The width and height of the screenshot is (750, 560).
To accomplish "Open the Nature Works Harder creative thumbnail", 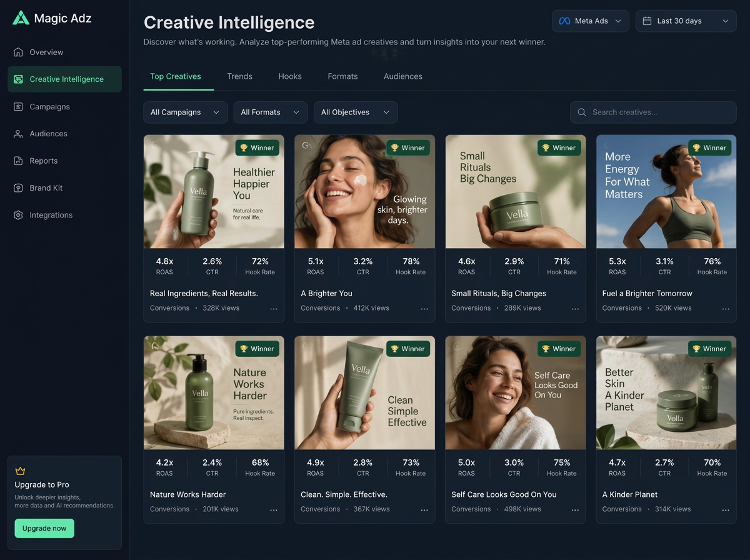I will tap(214, 393).
